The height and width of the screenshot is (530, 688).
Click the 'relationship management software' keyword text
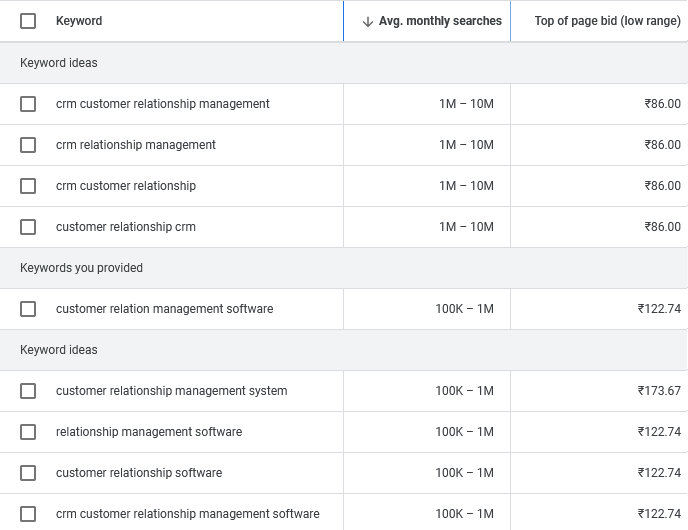click(149, 432)
